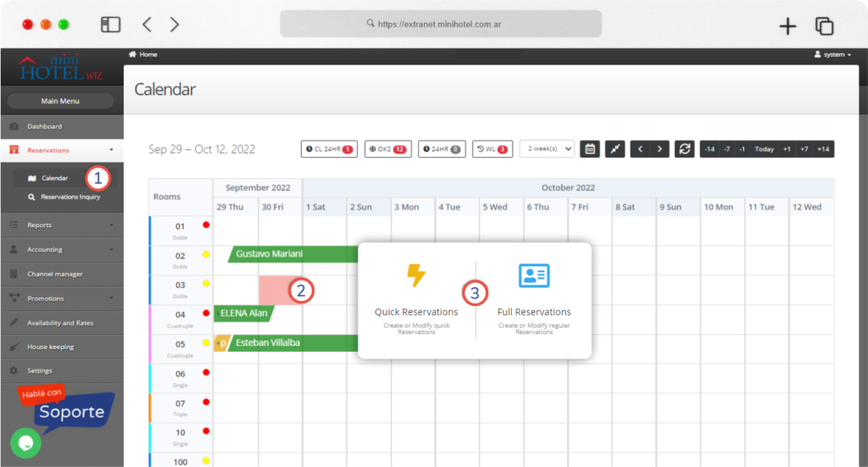868x467 pixels.
Task: Go to next period with right chevron
Action: click(659, 149)
